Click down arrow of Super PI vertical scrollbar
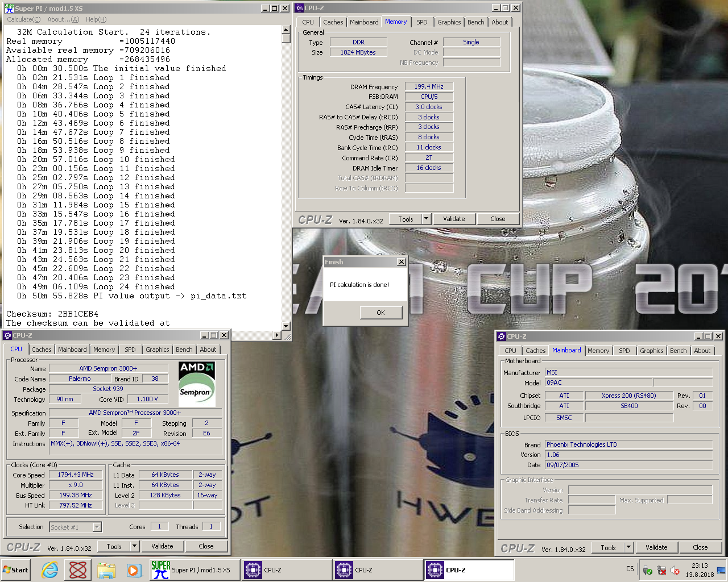This screenshot has height=582, width=728. [286, 326]
